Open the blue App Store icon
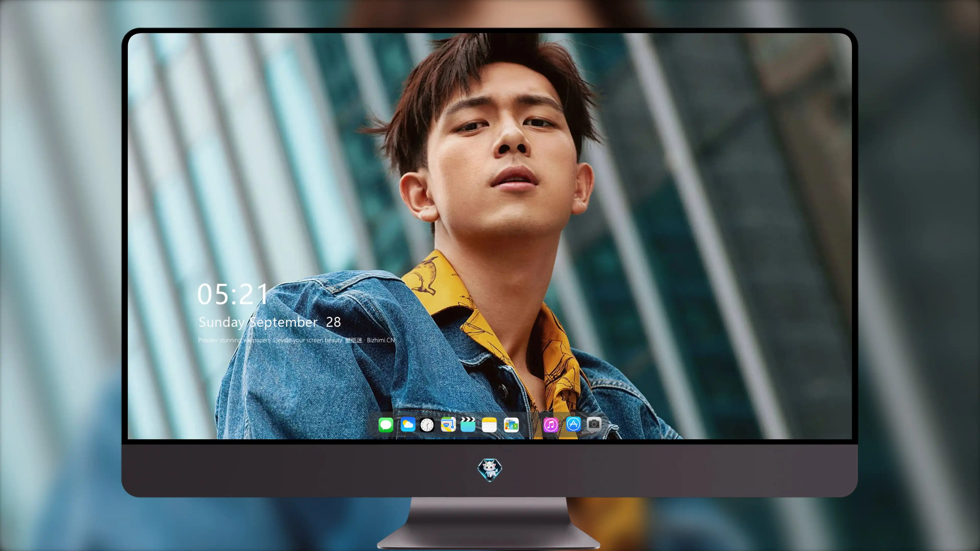Viewport: 980px width, 551px height. (x=573, y=424)
